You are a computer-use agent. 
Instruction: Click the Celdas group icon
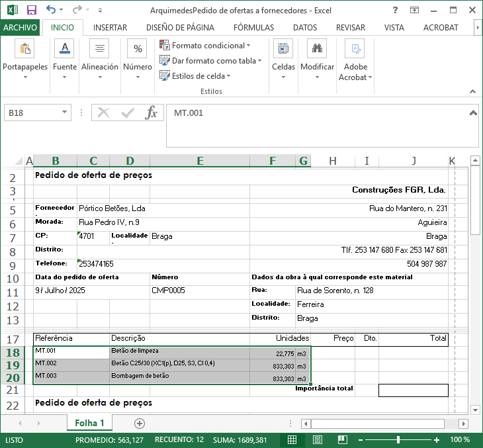[x=283, y=48]
